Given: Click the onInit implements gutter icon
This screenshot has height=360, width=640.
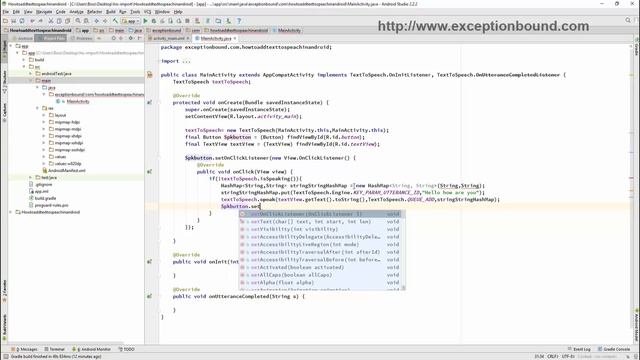Looking at the screenshot, I should point(149,262).
